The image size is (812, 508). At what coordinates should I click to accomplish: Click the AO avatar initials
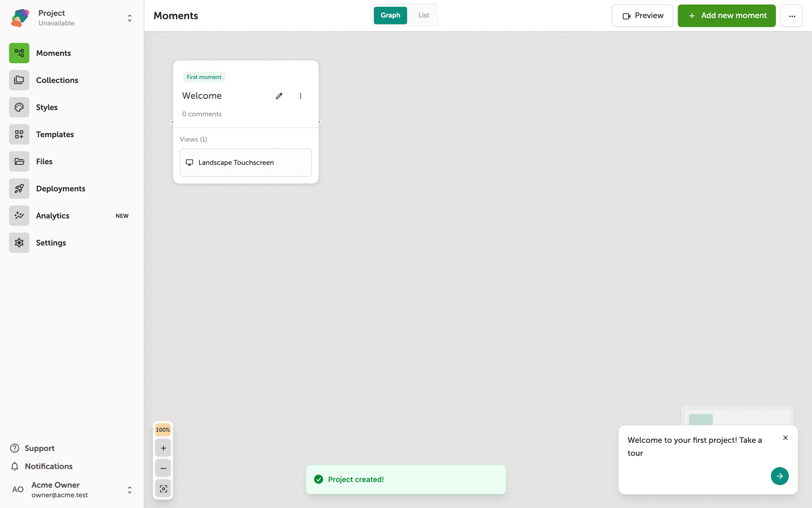18,490
